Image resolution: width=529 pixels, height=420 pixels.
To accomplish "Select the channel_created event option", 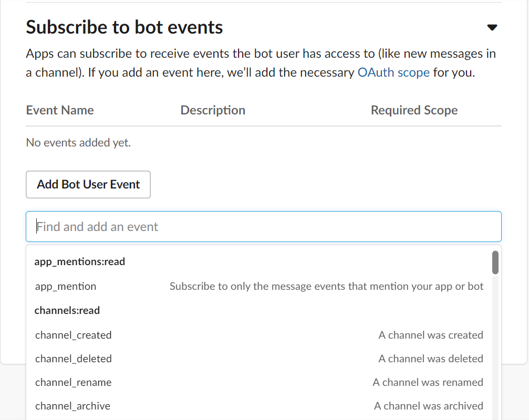I will point(259,335).
